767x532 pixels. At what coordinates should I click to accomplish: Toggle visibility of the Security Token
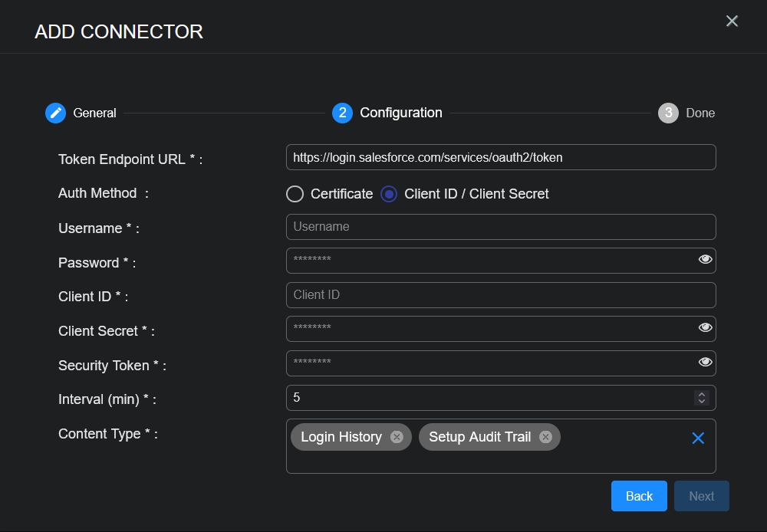705,363
